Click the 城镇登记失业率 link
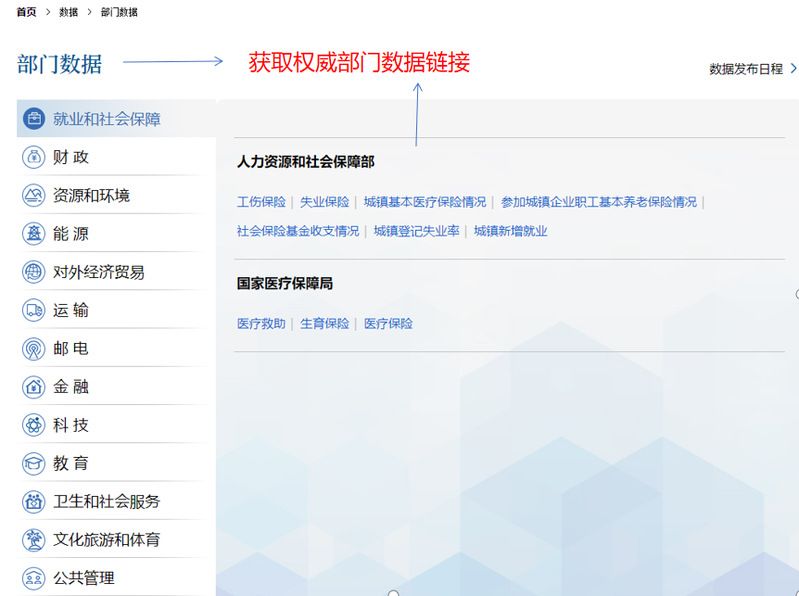The height and width of the screenshot is (596, 799). click(416, 231)
